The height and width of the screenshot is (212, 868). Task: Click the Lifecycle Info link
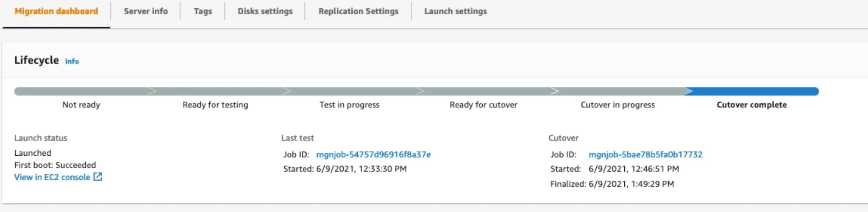coord(72,61)
